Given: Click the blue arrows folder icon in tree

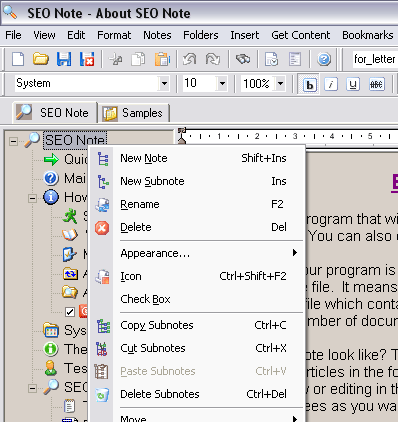Looking at the screenshot, I should [x=70, y=274].
